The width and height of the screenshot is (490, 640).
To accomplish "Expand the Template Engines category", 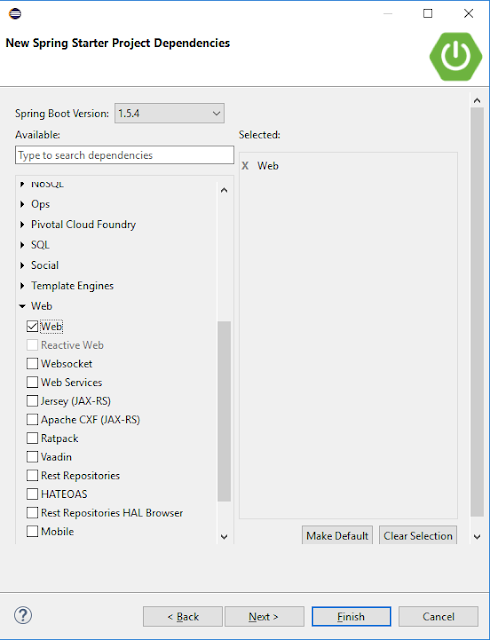I will 22,286.
